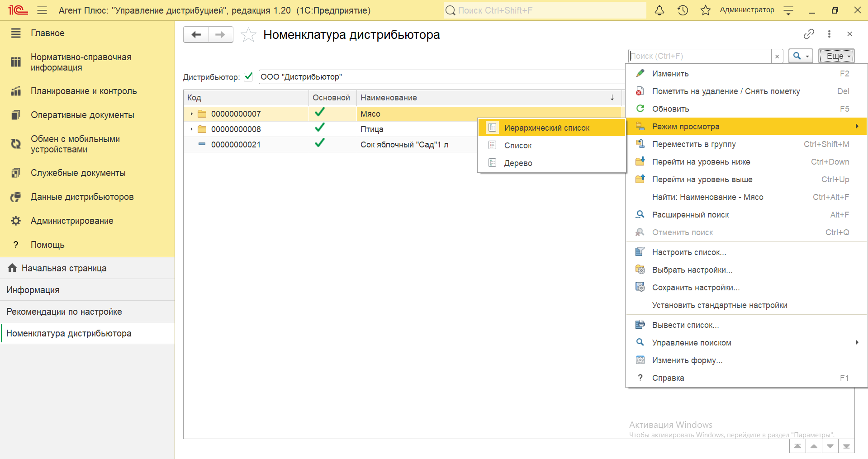Open Изменить форму...

[x=746, y=360]
